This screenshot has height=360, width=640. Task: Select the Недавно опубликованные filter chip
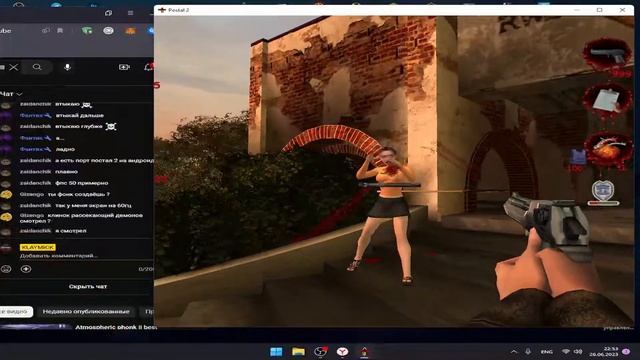click(86, 311)
